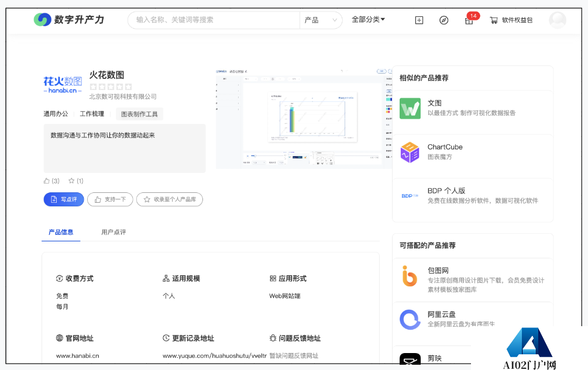Image resolution: width=588 pixels, height=370 pixels.
Task: Open the www.hanabi.cn official site link
Action: pyautogui.click(x=78, y=356)
